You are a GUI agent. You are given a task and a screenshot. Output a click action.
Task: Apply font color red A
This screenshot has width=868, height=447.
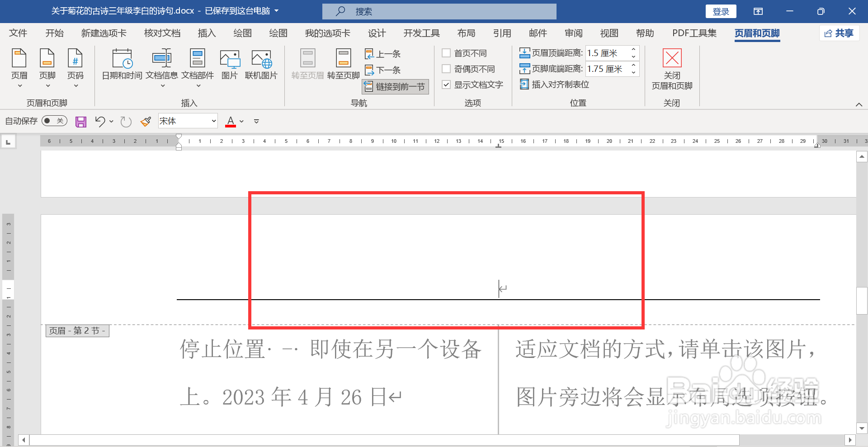point(231,121)
